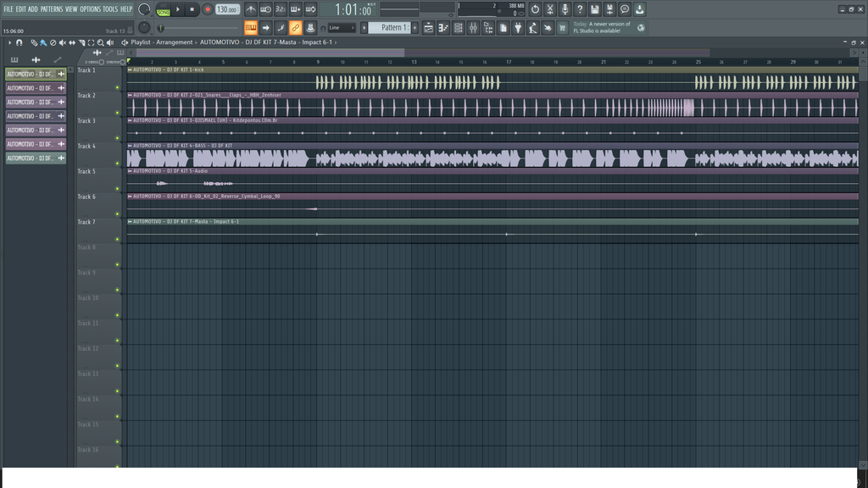Mute Track 4 via its green LED
This screenshot has width=868, height=488.
117,164
